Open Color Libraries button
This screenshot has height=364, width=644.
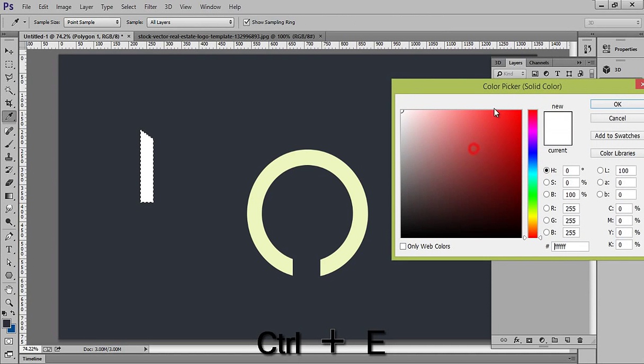pyautogui.click(x=618, y=153)
